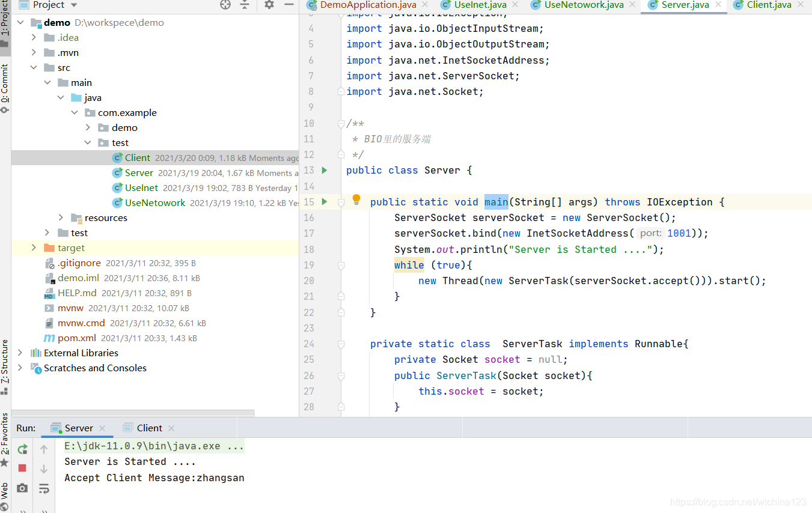This screenshot has width=812, height=513.
Task: Expand Scratches and Consoles node
Action: pyautogui.click(x=21, y=368)
